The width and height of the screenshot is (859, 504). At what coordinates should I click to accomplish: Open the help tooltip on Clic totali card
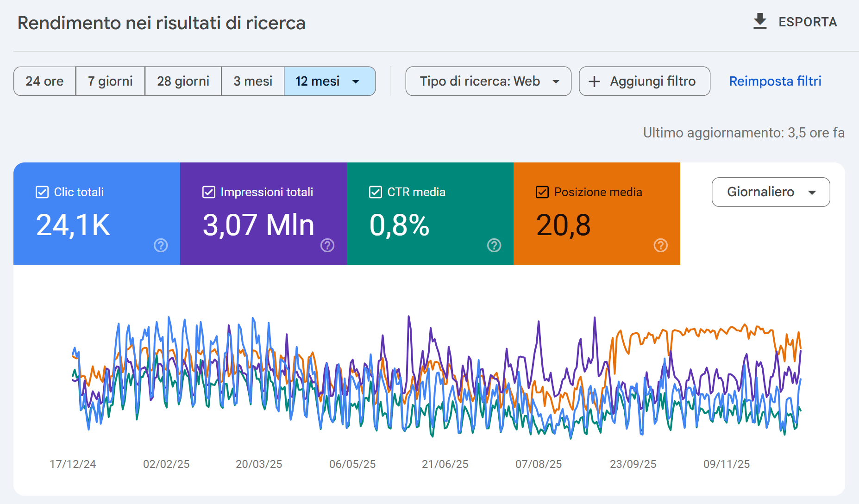160,246
